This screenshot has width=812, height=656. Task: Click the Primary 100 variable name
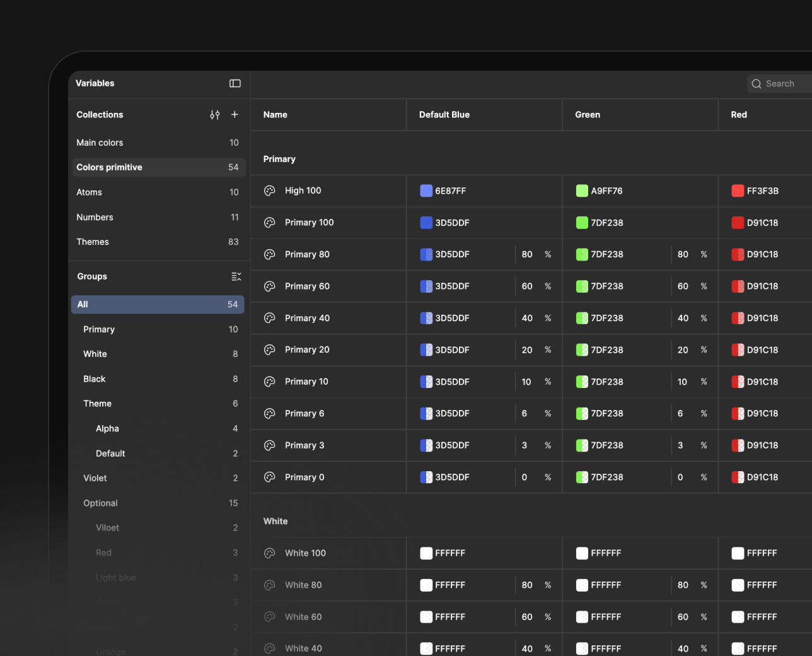coord(310,223)
